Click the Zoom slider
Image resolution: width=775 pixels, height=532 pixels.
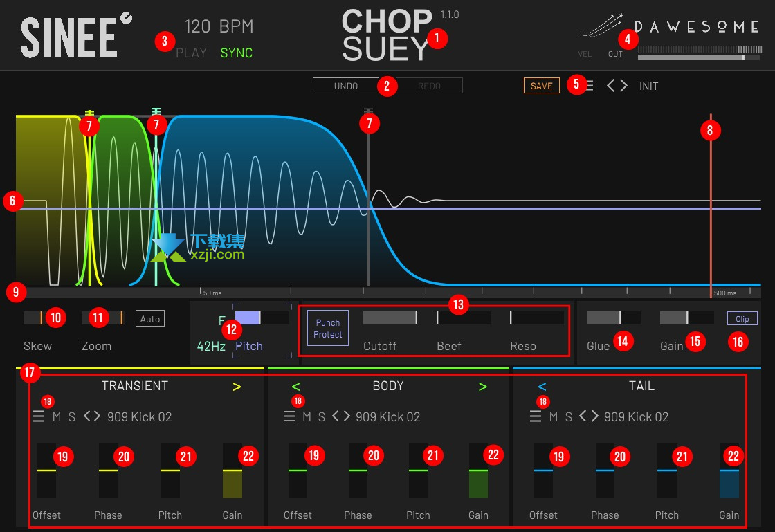[x=102, y=318]
